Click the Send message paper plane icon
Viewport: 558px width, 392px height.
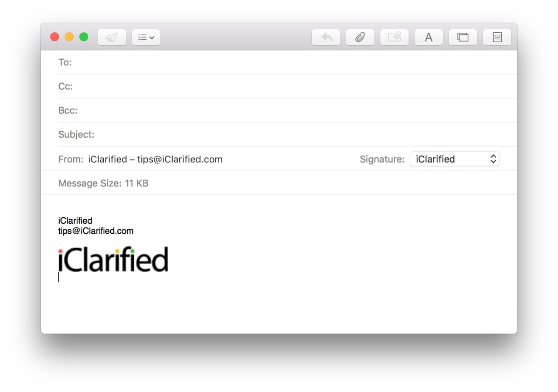[x=112, y=37]
